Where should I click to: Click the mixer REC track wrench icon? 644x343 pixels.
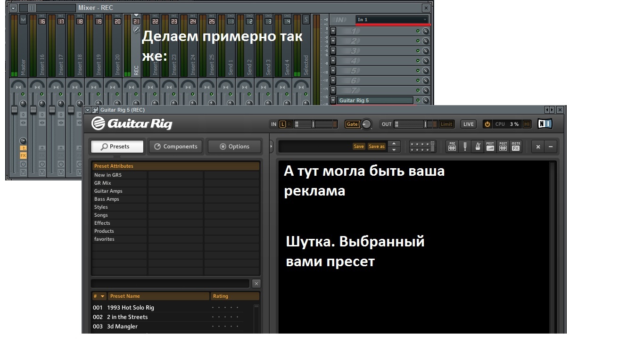(136, 30)
